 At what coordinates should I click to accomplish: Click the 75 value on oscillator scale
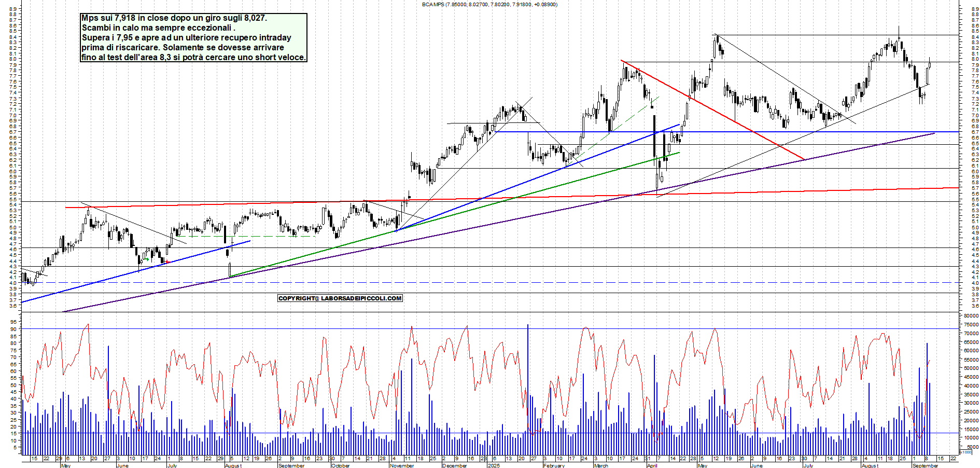13,350
